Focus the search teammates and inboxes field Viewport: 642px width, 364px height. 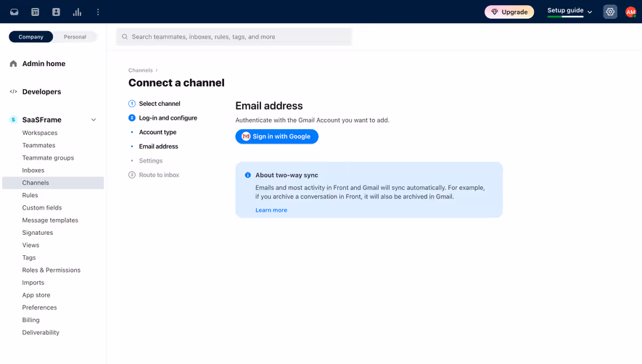pos(234,37)
